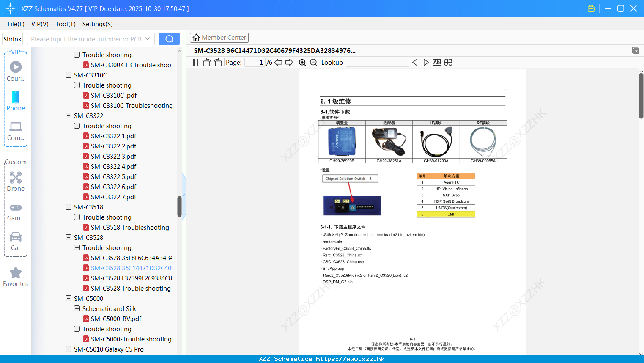Click the tree panel scrollbar thumb
This screenshot has height=363, width=644.
(179, 206)
